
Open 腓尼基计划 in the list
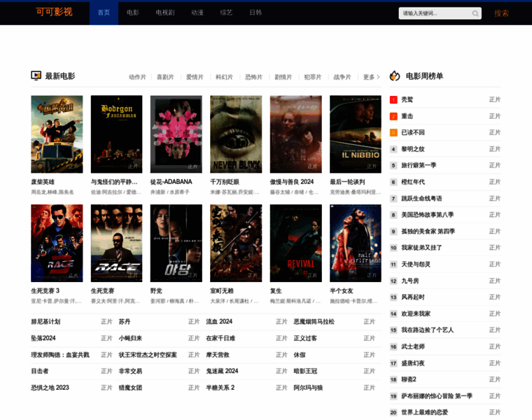pos(45,321)
